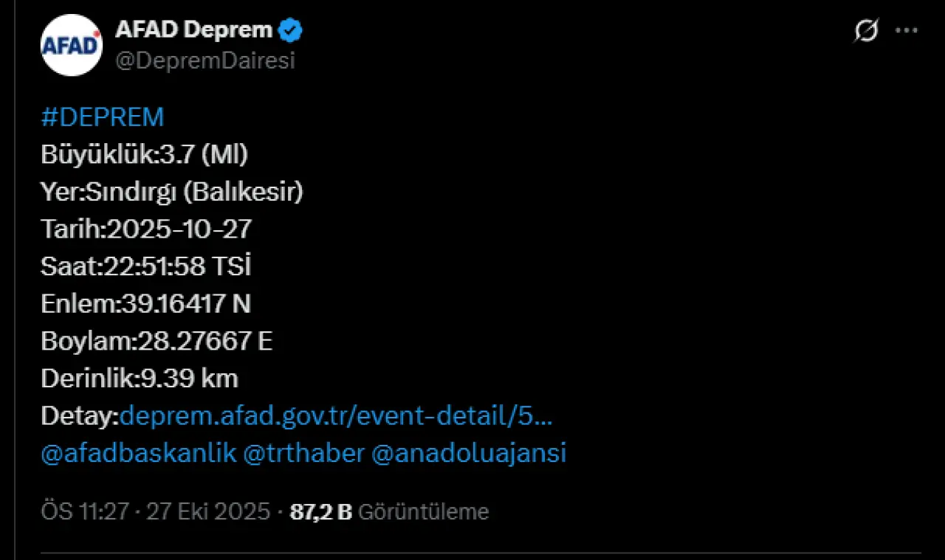This screenshot has width=945, height=560.
Task: Click the Boylam:28.27667 E line
Action: tap(157, 342)
